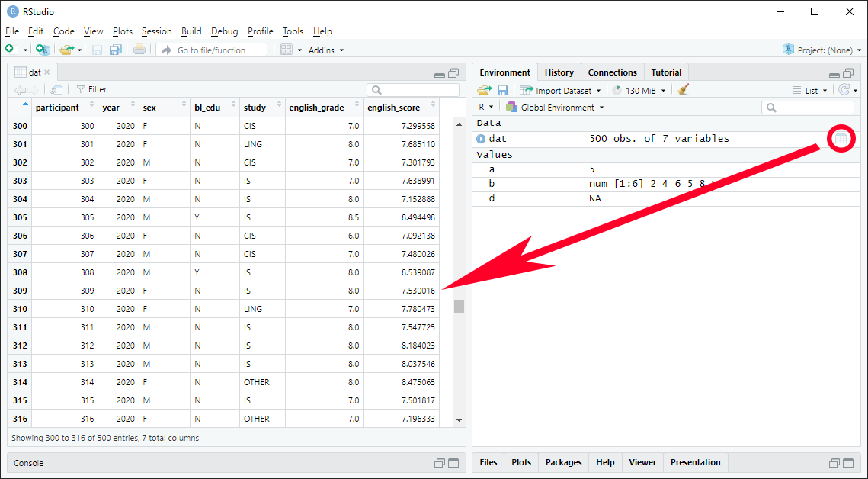Screen dimensions: 868x479
Task: Switch to the Packages tab
Action: click(x=563, y=462)
